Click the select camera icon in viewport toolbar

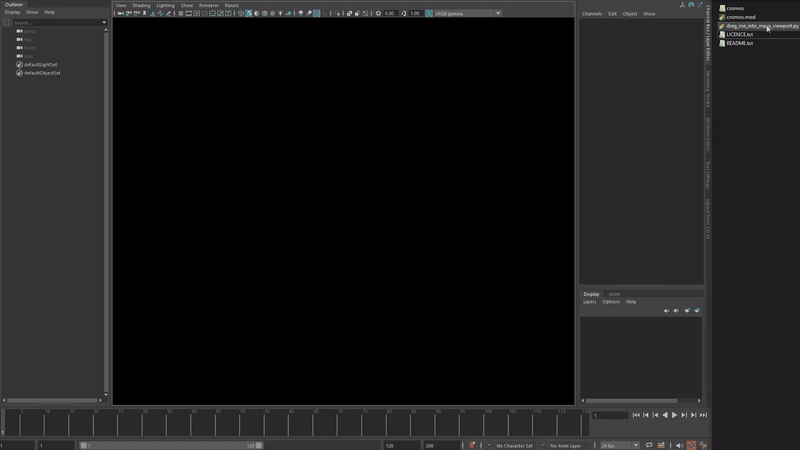coord(120,13)
